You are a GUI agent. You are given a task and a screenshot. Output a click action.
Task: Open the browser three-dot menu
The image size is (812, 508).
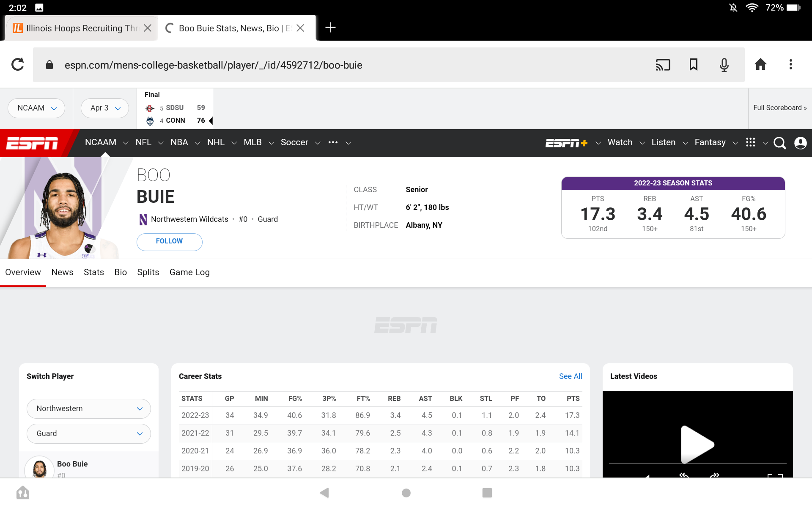coord(790,64)
